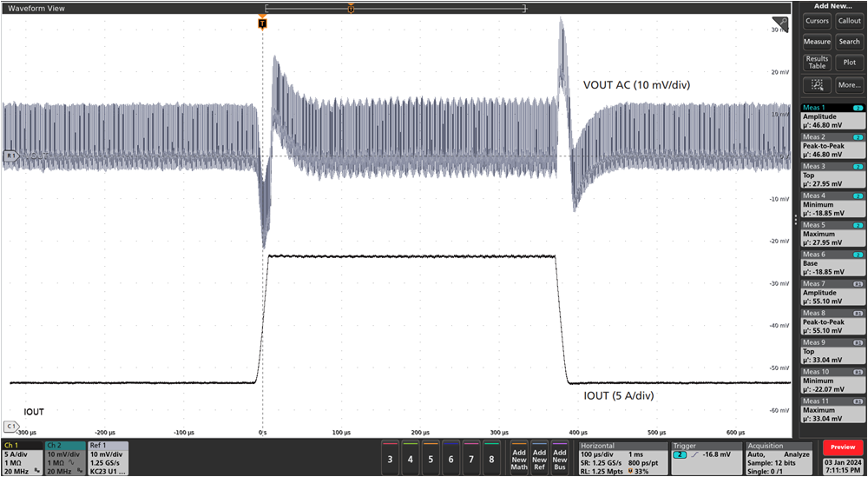868x477 pixels.
Task: Open the Ref 1 waveform badge
Action: [x=108, y=458]
